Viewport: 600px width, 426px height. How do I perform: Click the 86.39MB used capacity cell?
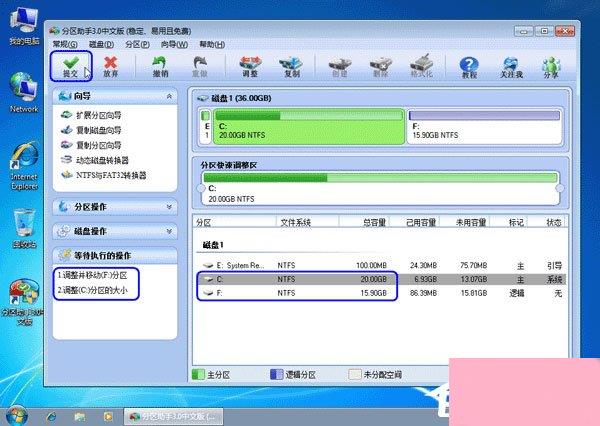click(x=423, y=293)
